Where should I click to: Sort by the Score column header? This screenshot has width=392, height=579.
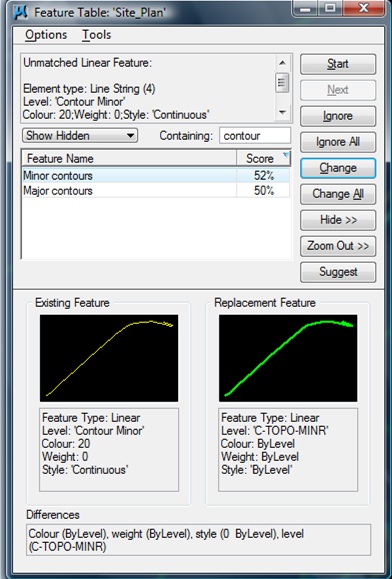coord(264,158)
